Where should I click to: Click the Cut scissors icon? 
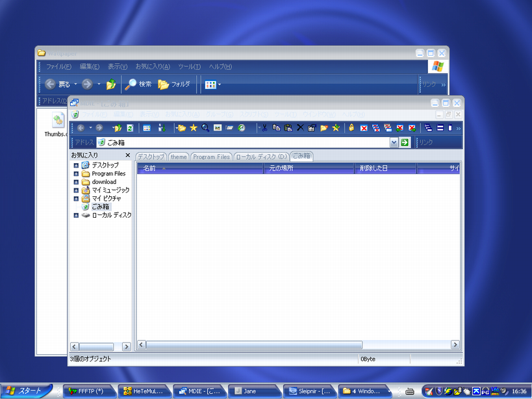point(264,128)
